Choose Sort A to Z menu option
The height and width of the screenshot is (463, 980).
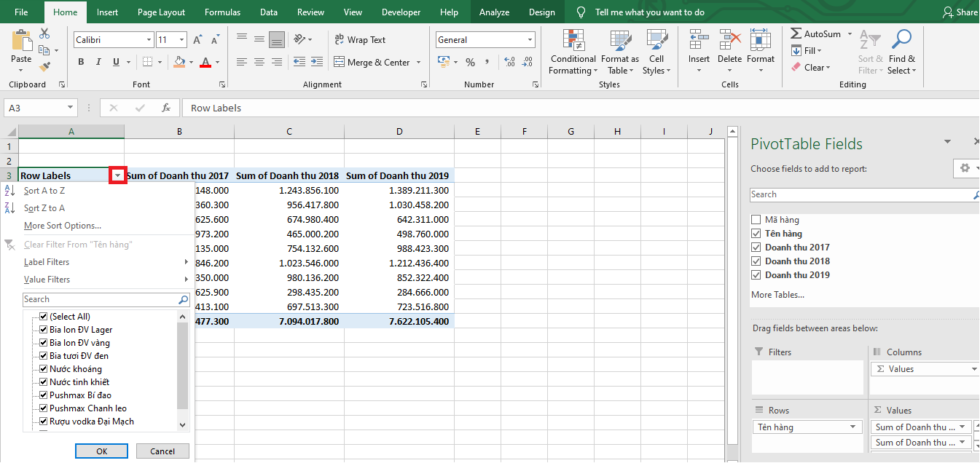pyautogui.click(x=44, y=191)
